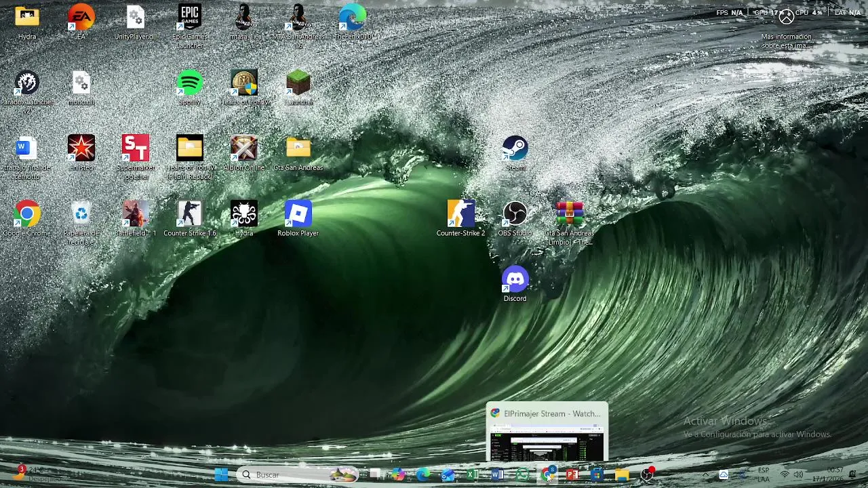This screenshot has height=488, width=868.
Task: Open File Explorer from the taskbar
Action: click(x=622, y=474)
